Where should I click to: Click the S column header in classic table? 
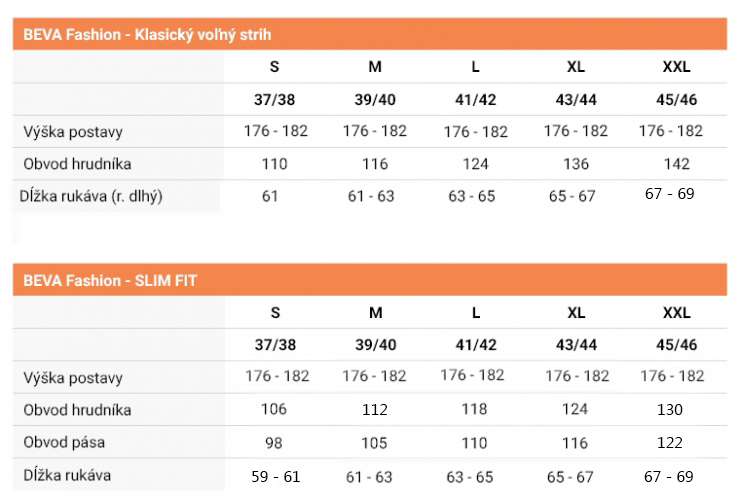tap(274, 68)
